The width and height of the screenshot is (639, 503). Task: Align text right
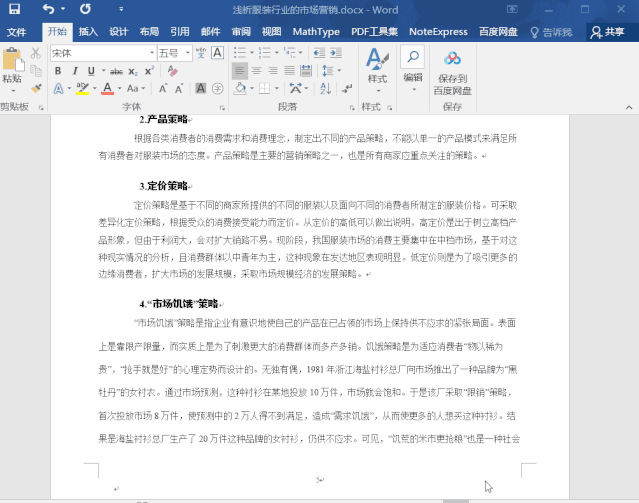(273, 71)
